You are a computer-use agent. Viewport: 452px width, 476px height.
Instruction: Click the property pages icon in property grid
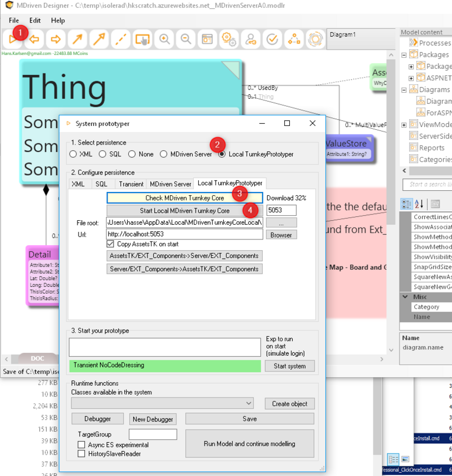pyautogui.click(x=435, y=204)
